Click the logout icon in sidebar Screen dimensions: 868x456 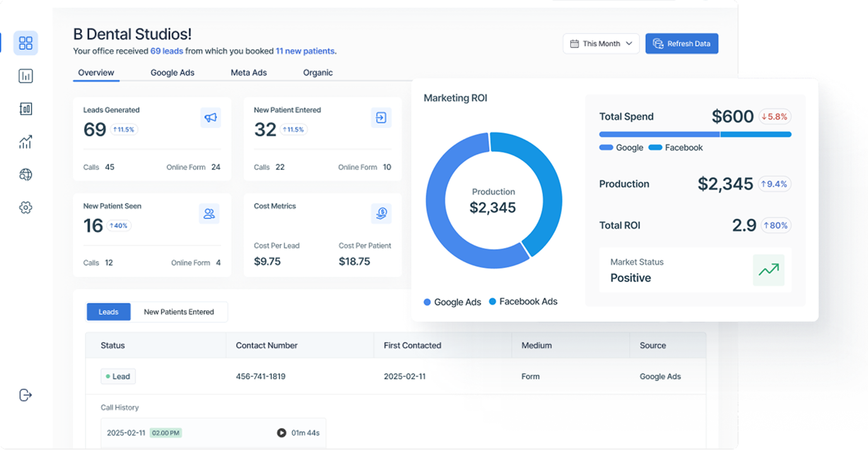click(26, 395)
